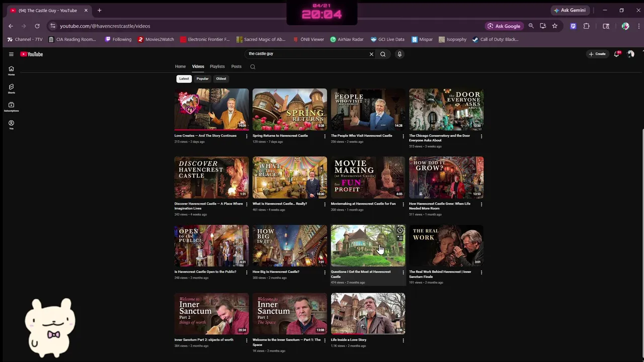The image size is (644, 362).
Task: Open options for Chicago Conservatory video
Action: (481, 136)
